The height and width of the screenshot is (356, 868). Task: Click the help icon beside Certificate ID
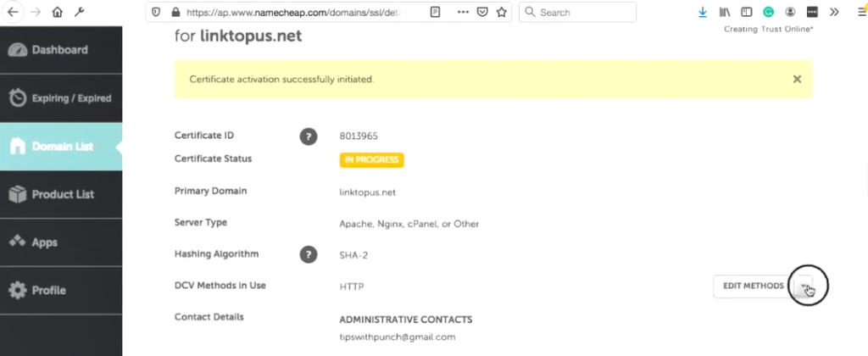pos(309,136)
